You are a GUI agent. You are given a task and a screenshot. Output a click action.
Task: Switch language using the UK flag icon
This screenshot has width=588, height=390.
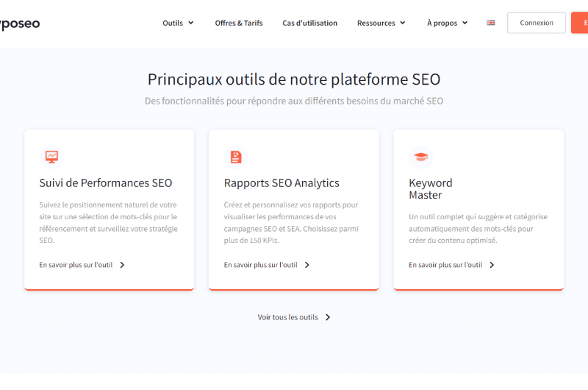490,23
